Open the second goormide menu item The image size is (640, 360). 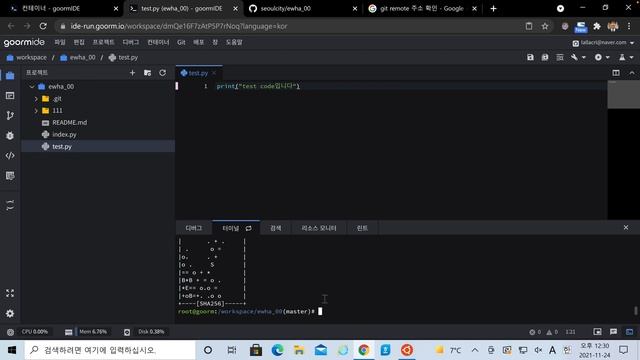tap(79, 42)
